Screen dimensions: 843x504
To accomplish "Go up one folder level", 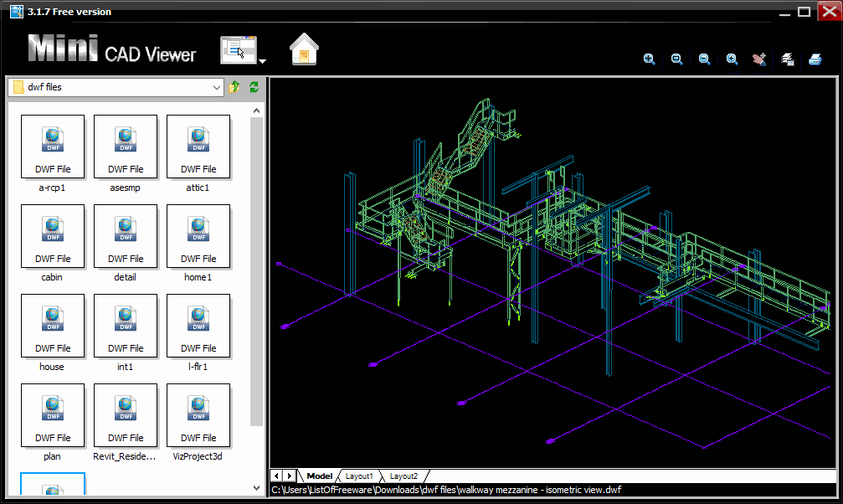I will pos(234,87).
